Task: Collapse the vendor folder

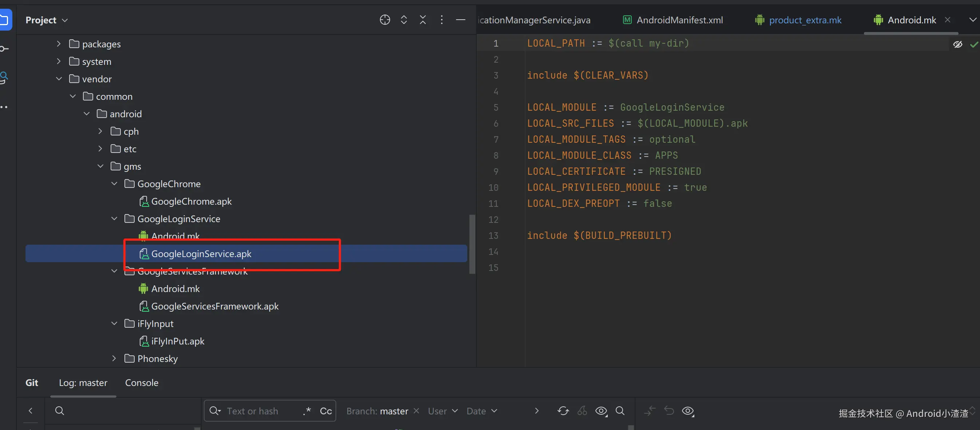Action: point(59,79)
